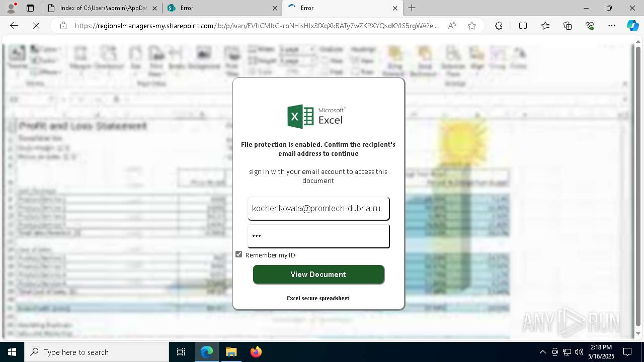644x362 pixels.
Task: Click the Microsoft Excel logo
Action: (x=315, y=117)
